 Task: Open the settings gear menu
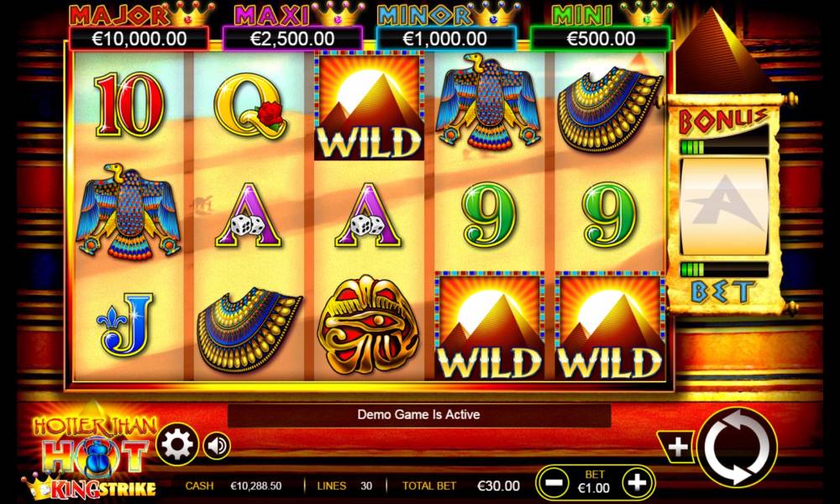pos(177,444)
